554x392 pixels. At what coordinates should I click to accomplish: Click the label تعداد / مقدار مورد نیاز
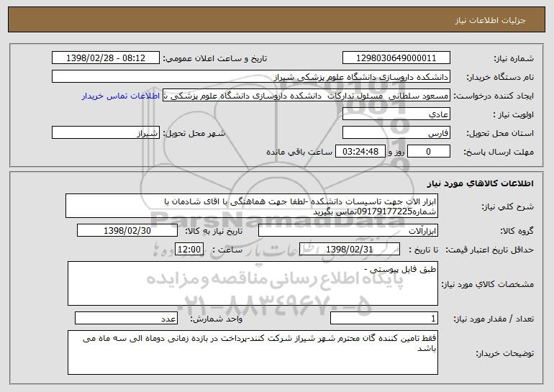[494, 319]
